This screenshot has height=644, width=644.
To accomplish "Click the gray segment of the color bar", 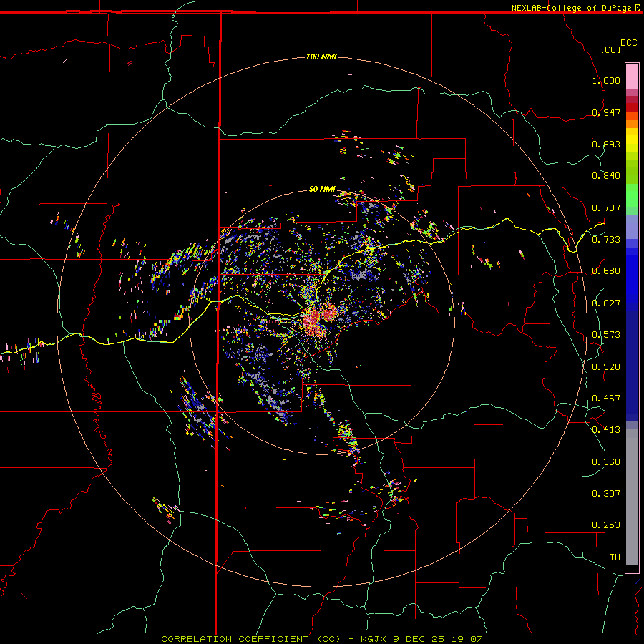I will (632, 497).
